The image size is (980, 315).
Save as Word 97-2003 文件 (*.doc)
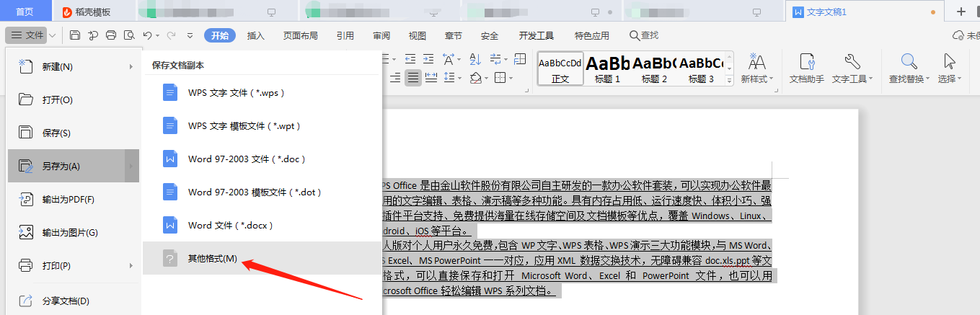point(262,159)
